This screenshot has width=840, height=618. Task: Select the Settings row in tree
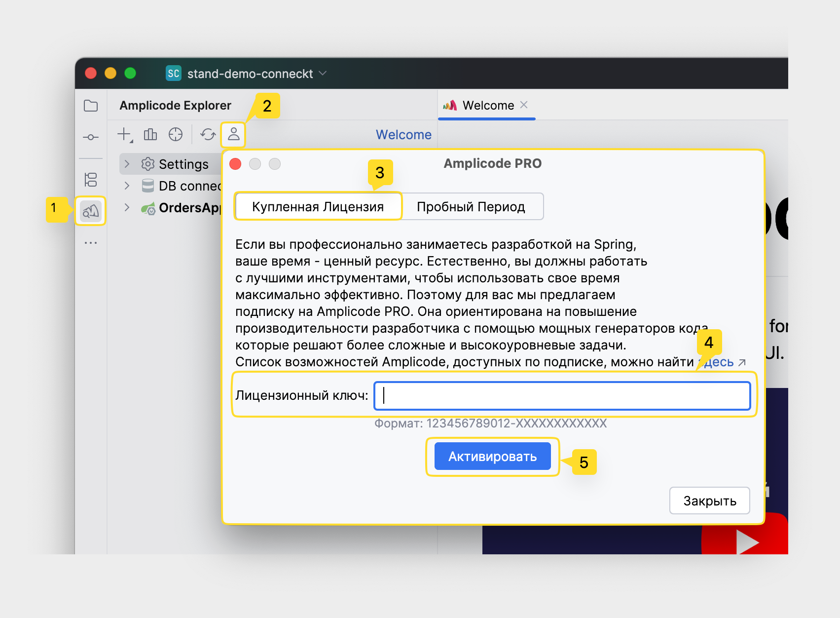(170, 164)
